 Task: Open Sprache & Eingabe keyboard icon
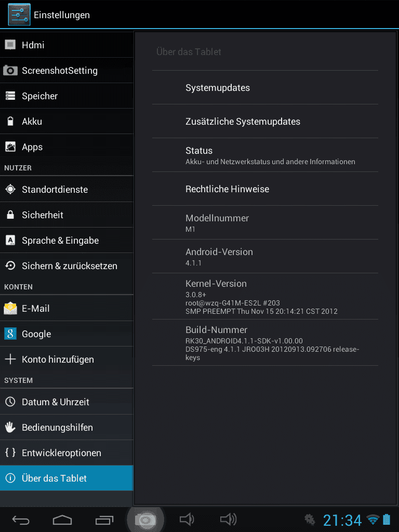pos(10,240)
